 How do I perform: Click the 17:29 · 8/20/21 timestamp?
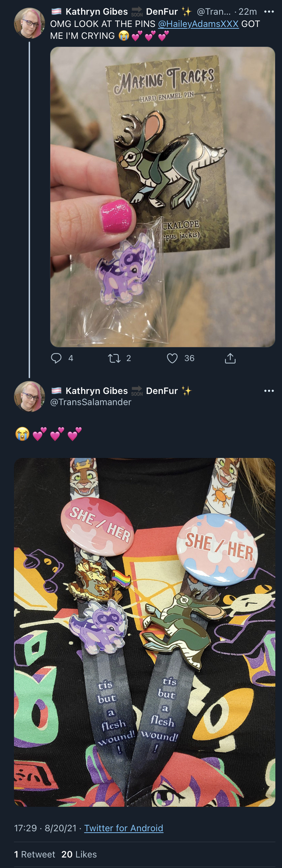[x=45, y=828]
